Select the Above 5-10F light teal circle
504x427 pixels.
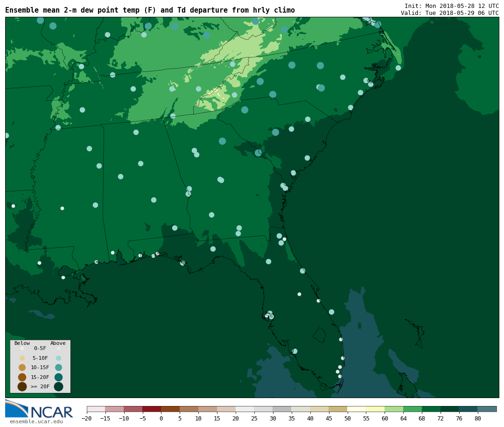coord(58,358)
